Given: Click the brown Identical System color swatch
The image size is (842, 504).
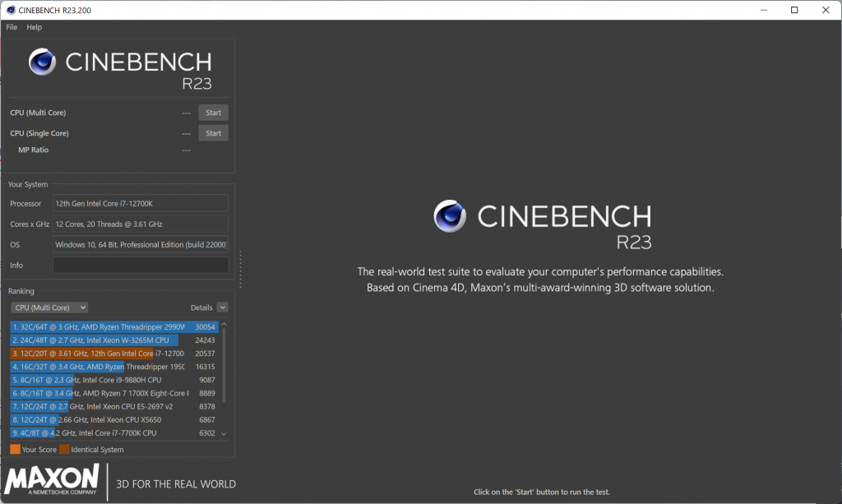Looking at the screenshot, I should pyautogui.click(x=64, y=449).
